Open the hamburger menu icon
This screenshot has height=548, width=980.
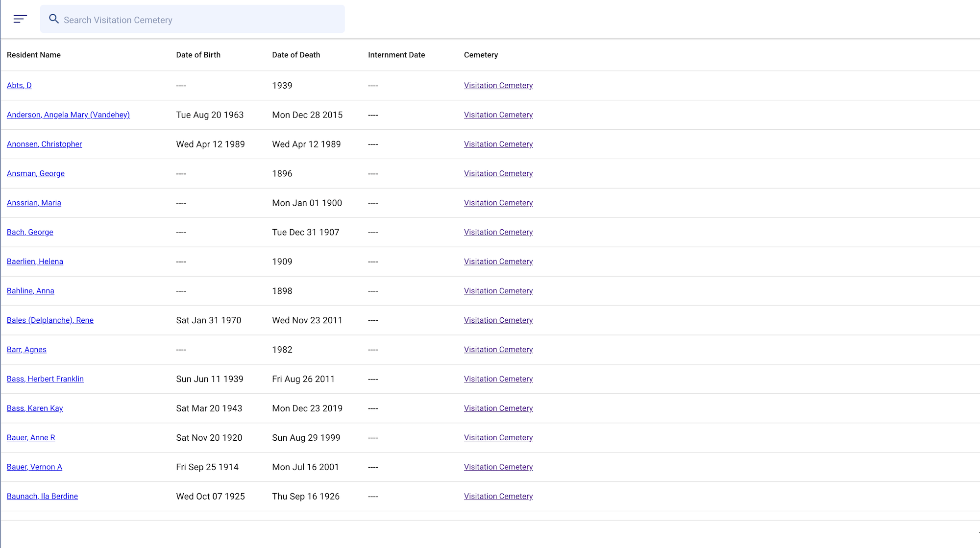click(x=20, y=19)
